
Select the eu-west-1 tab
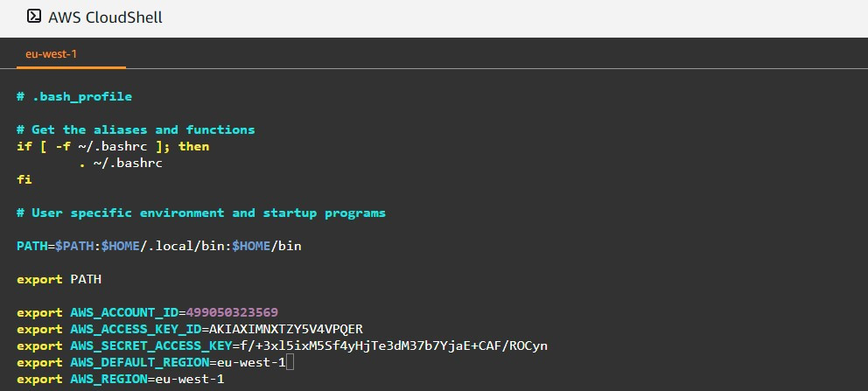pos(51,54)
